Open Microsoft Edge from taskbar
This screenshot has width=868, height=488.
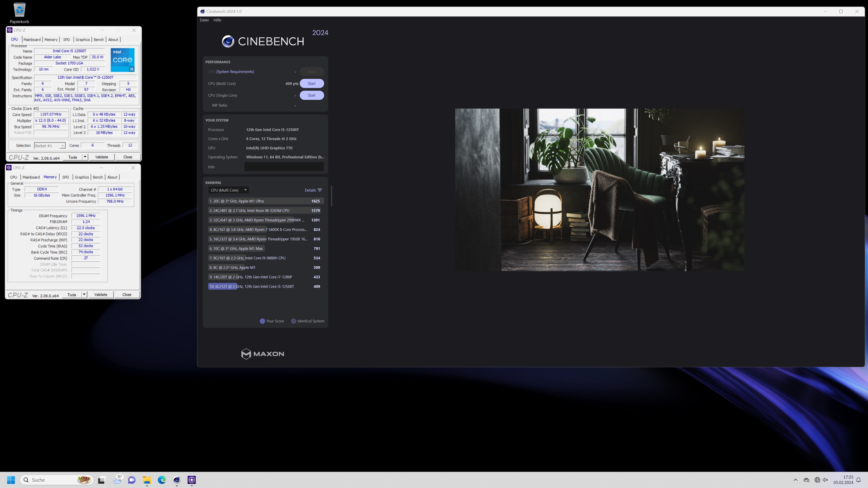[162, 480]
